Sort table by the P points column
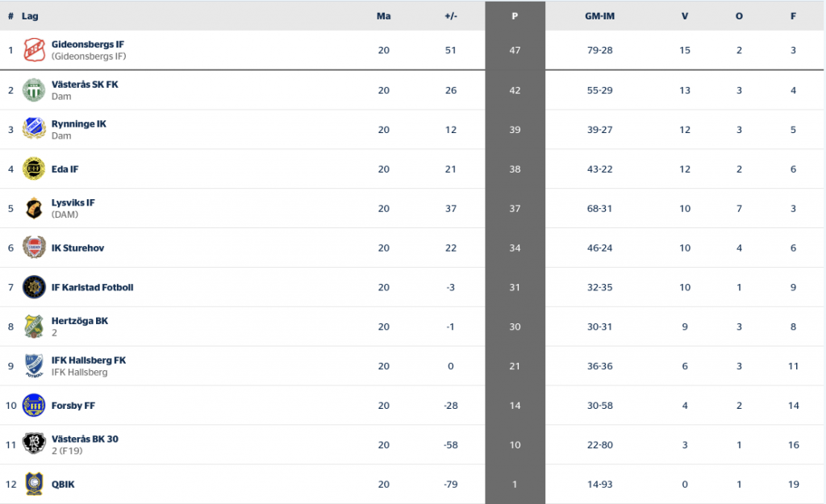This screenshot has width=826, height=504. 515,16
